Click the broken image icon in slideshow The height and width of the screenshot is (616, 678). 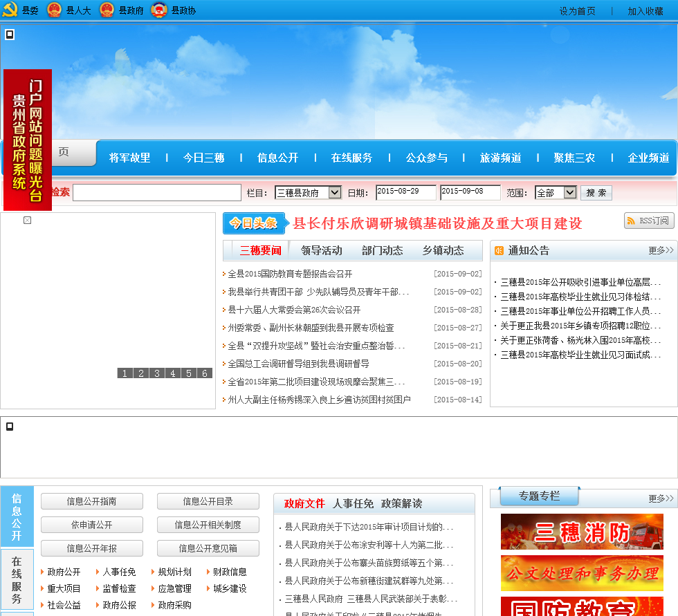coord(27,221)
